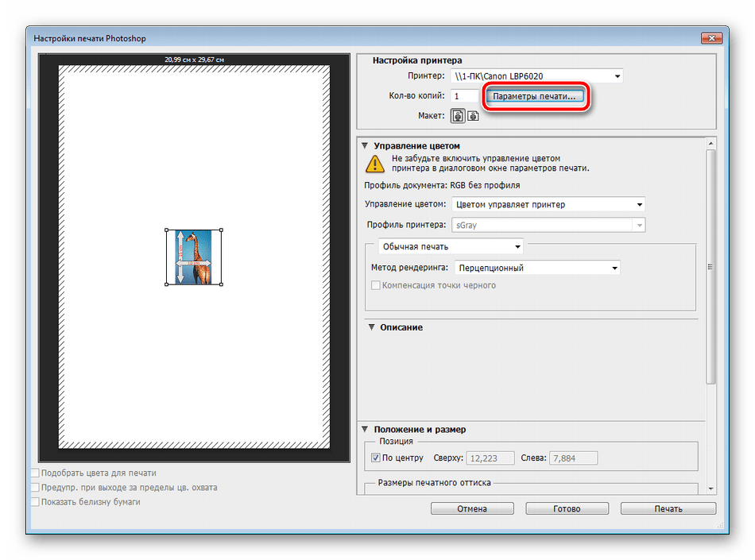The image size is (755, 560).
Task: Click the giraffe image preview thumbnail
Action: pyautogui.click(x=194, y=257)
